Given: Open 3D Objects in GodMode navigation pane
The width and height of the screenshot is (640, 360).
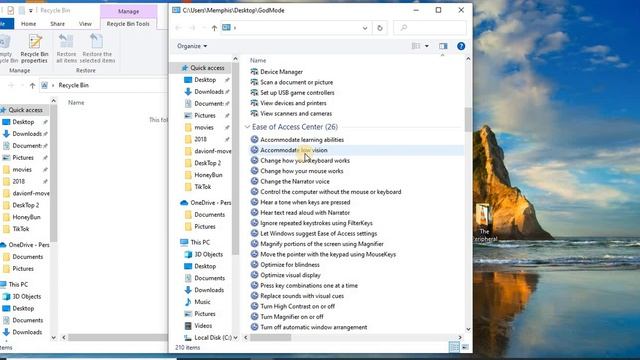Looking at the screenshot, I should pos(209,254).
